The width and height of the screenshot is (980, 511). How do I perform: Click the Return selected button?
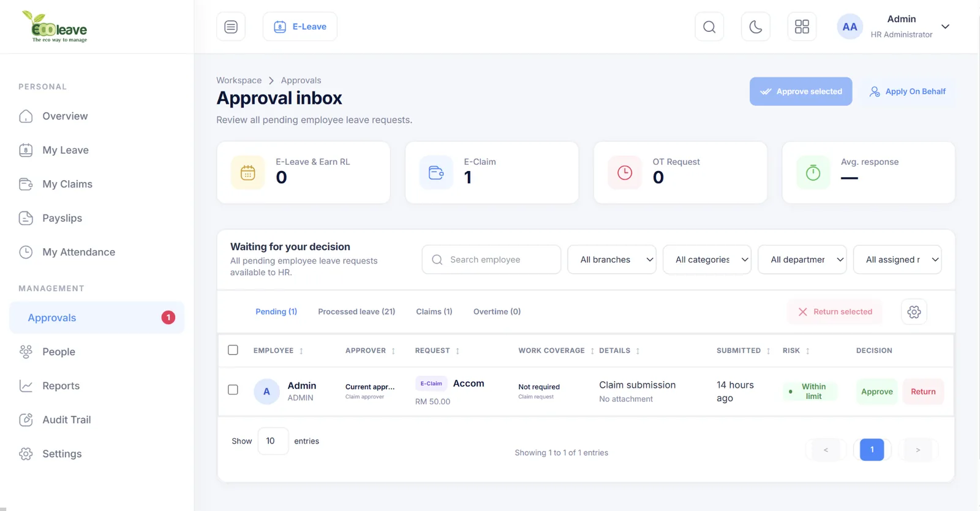click(x=835, y=312)
